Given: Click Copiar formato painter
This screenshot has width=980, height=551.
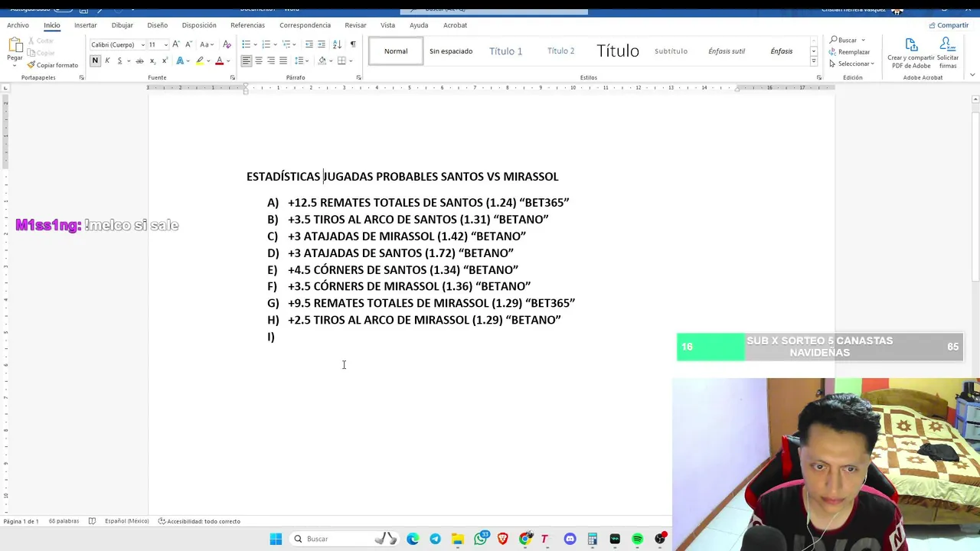Looking at the screenshot, I should [53, 65].
